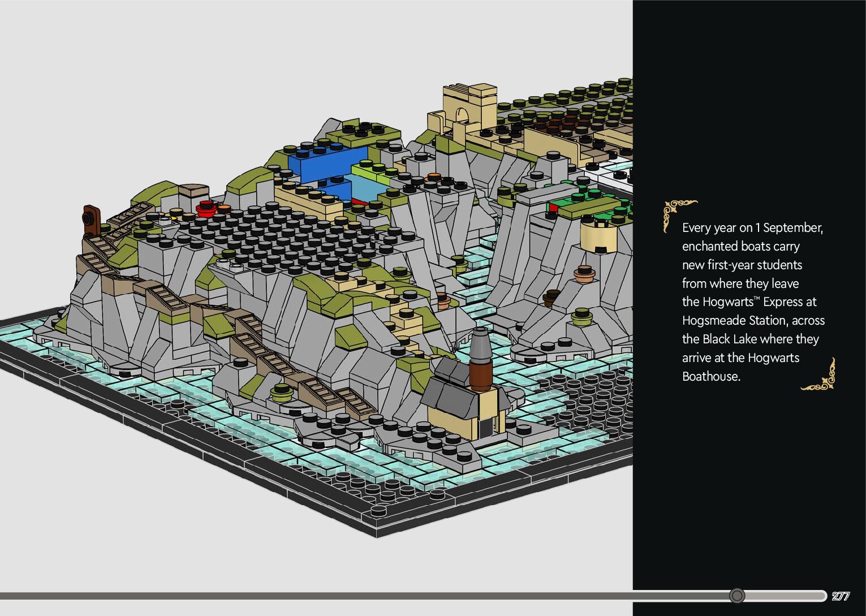
Task: Click the gold ornament above the paragraph
Action: (x=678, y=213)
